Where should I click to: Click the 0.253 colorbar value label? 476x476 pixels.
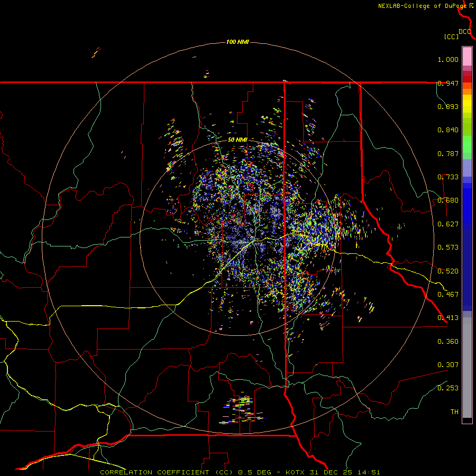point(448,388)
